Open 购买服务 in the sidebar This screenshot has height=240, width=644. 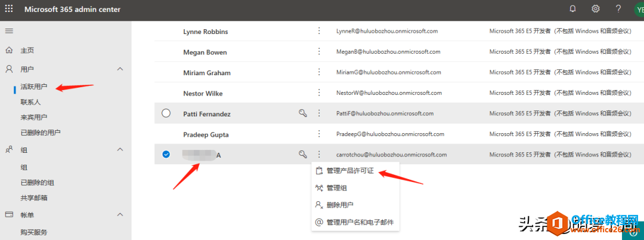pyautogui.click(x=33, y=232)
